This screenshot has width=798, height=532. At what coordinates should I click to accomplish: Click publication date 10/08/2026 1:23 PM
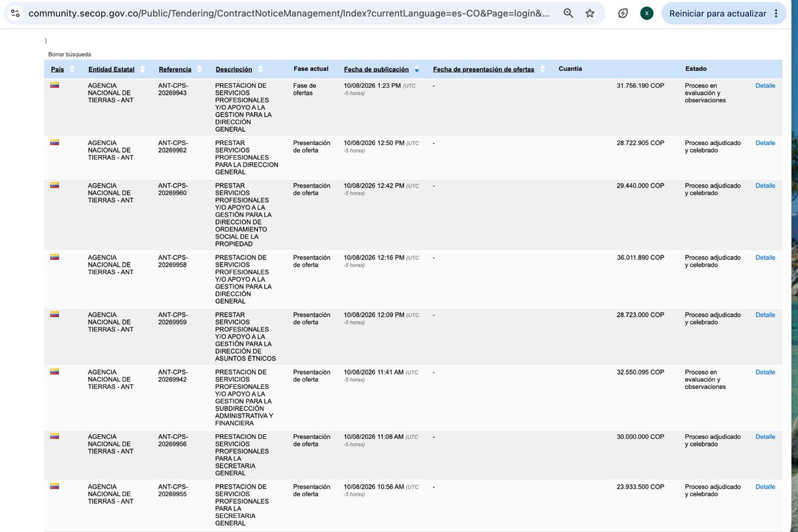(372, 85)
